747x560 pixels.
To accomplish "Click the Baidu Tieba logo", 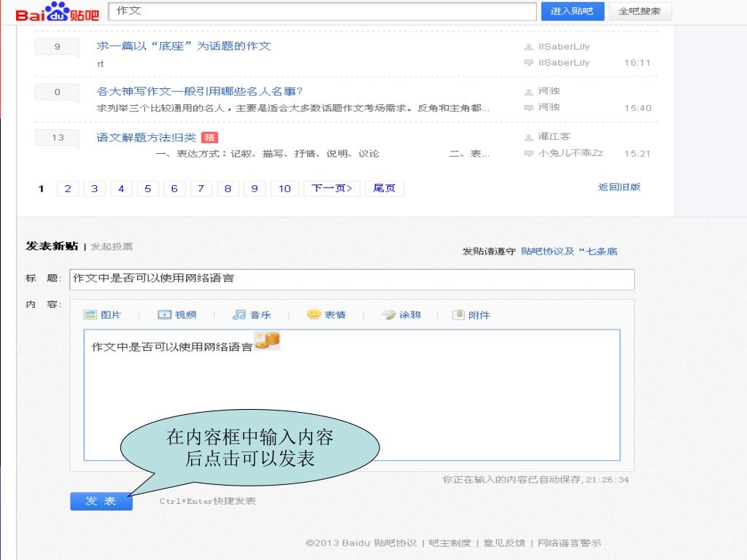I will [57, 12].
